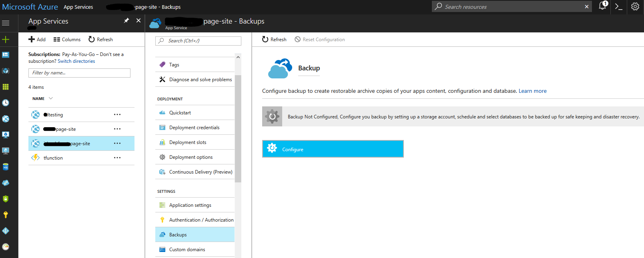Viewport: 644px width, 258px height.
Task: Click the blue Configure button
Action: click(333, 149)
